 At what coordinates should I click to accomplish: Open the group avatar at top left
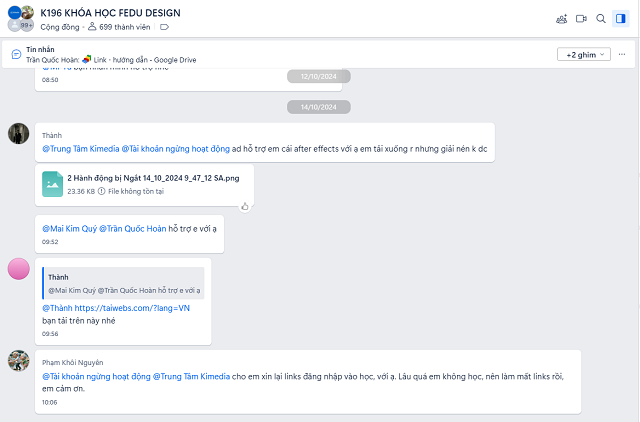pos(19,18)
